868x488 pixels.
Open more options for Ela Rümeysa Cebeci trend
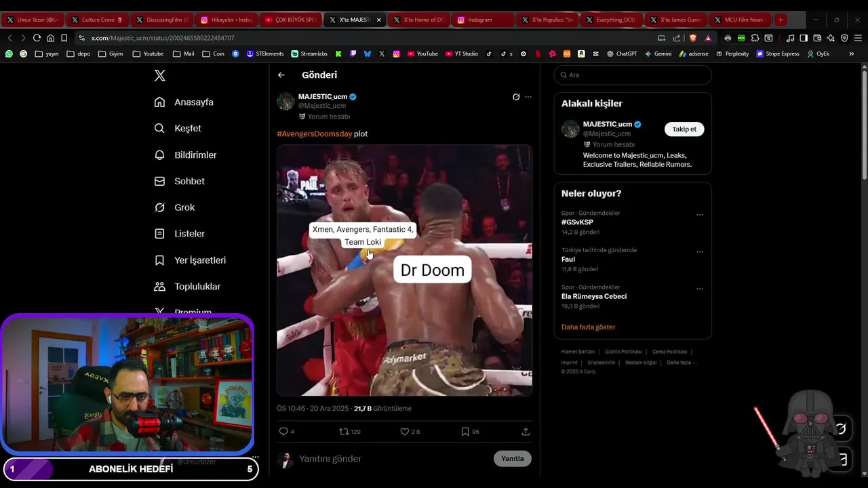[700, 289]
